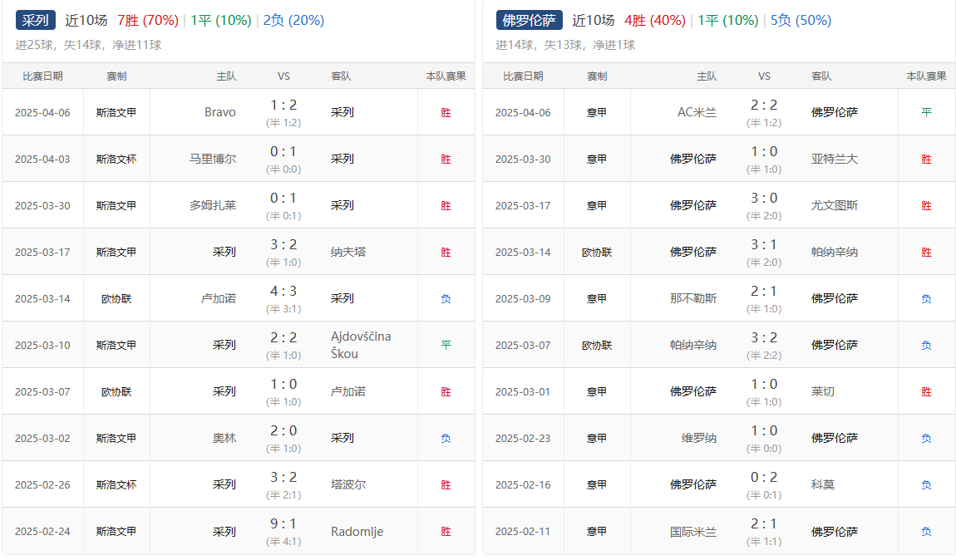Open 马里博尔 team in 斯洛文杯 match
Image resolution: width=956 pixels, height=560 pixels.
(212, 159)
